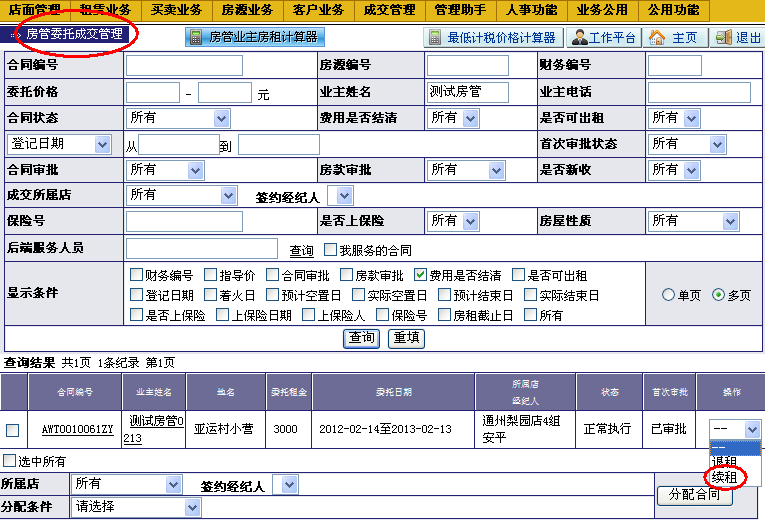Viewport: 765px width, 525px height.
Task: Check the 财务编号 display condition
Action: point(136,275)
